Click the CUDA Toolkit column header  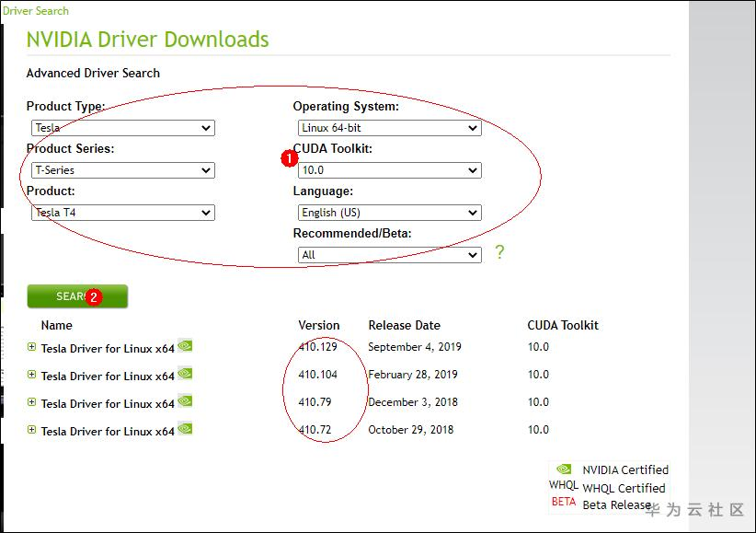[563, 325]
